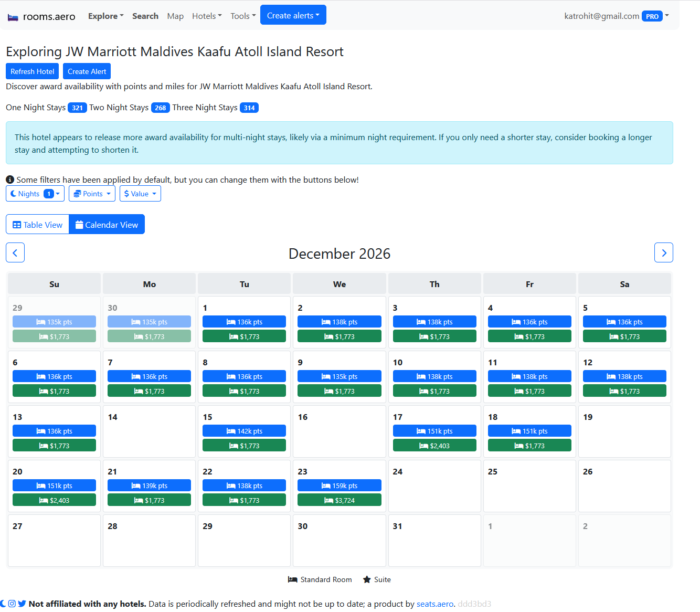This screenshot has height=612, width=700.
Task: Select Calendar View tab
Action: point(107,225)
